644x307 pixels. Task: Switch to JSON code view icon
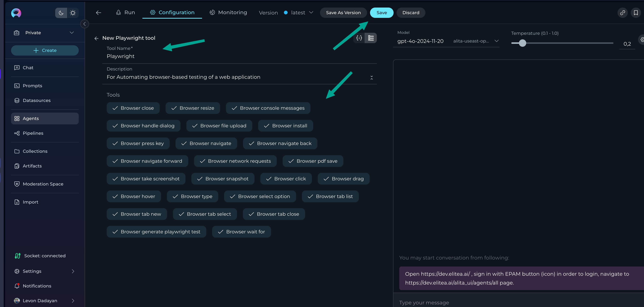[x=359, y=38]
